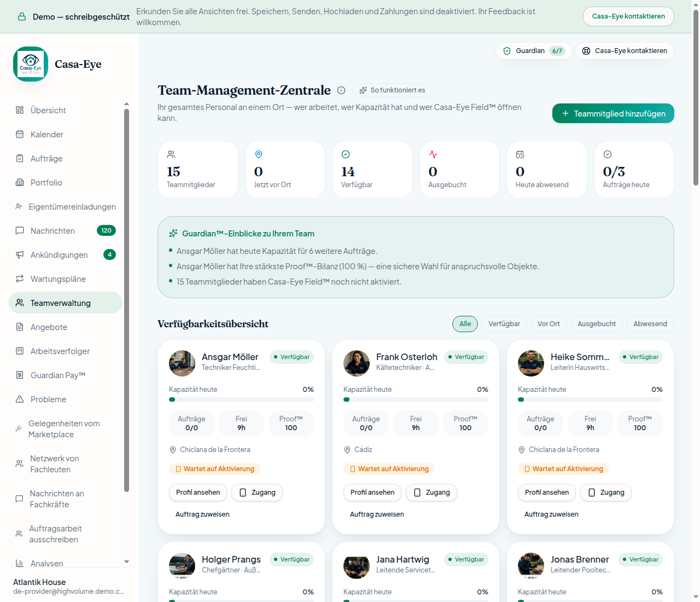Viewport: 700px width, 602px height.
Task: Click Teammitglied hinzufügen button
Action: 613,113
